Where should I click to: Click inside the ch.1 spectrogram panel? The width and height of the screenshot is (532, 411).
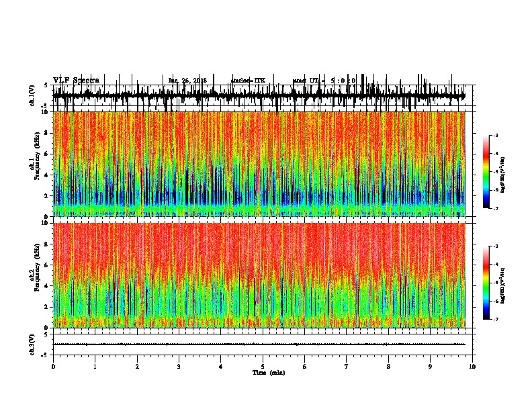(x=259, y=164)
